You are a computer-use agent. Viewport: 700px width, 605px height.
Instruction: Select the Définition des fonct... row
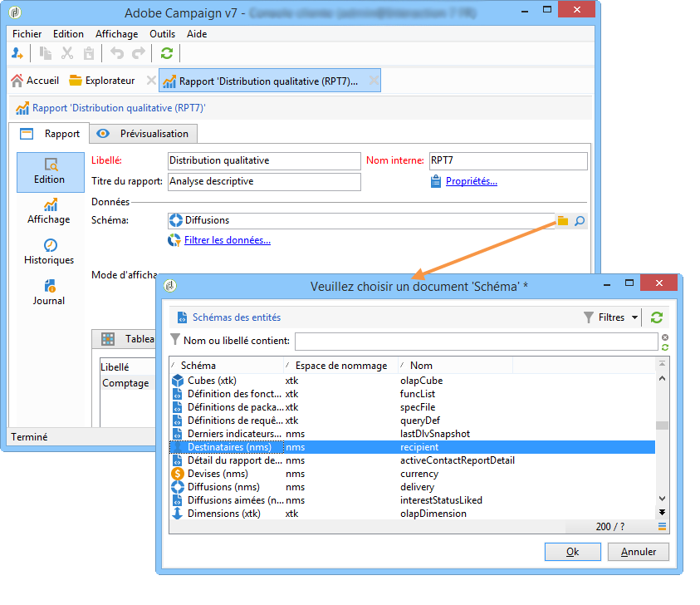pos(412,394)
